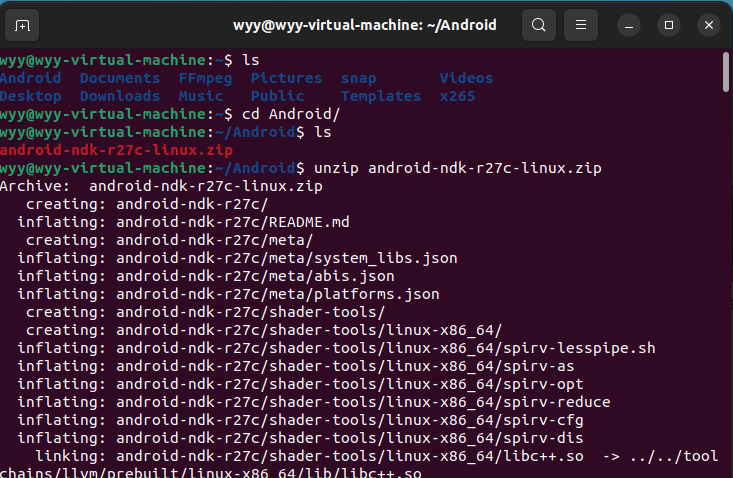
Task: Click the spirv-lesspipe.sh output line
Action: point(336,348)
